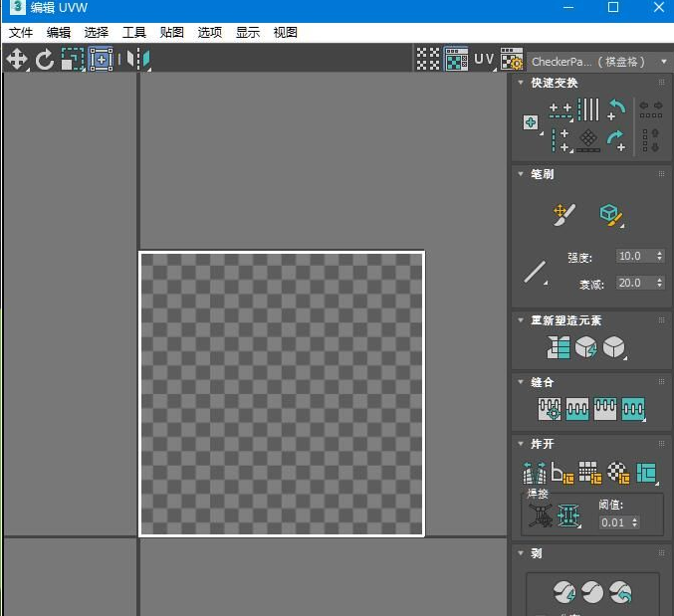Image resolution: width=674 pixels, height=616 pixels.
Task: Click Align Horizontally to Pivot icon
Action: click(x=561, y=110)
